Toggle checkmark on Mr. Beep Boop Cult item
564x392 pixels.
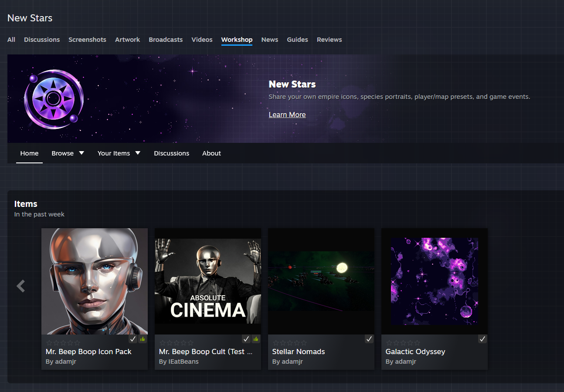tap(246, 339)
